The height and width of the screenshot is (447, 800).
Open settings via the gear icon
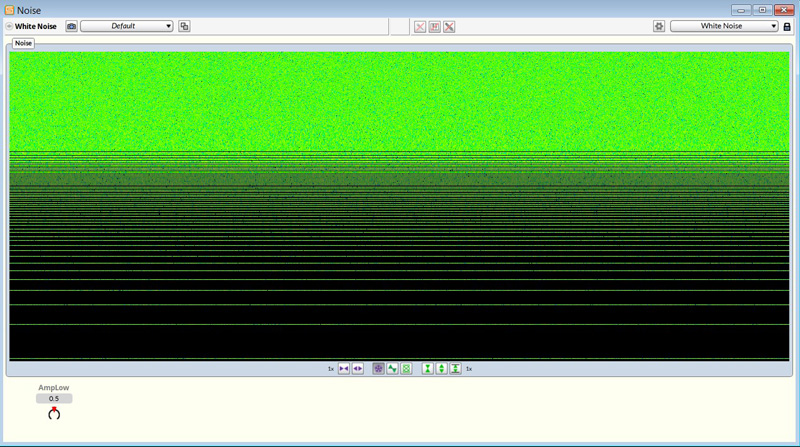click(659, 26)
